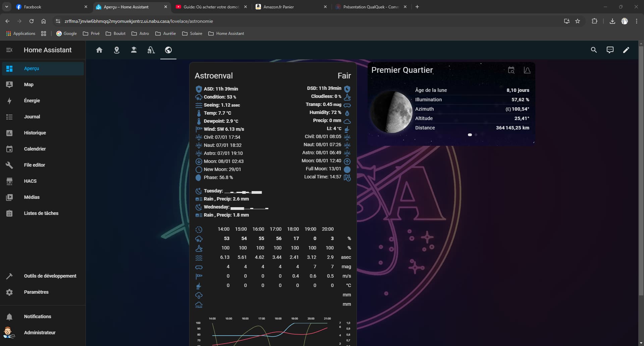This screenshot has width=644, height=346.
Task: Reload the current page
Action: pyautogui.click(x=32, y=21)
